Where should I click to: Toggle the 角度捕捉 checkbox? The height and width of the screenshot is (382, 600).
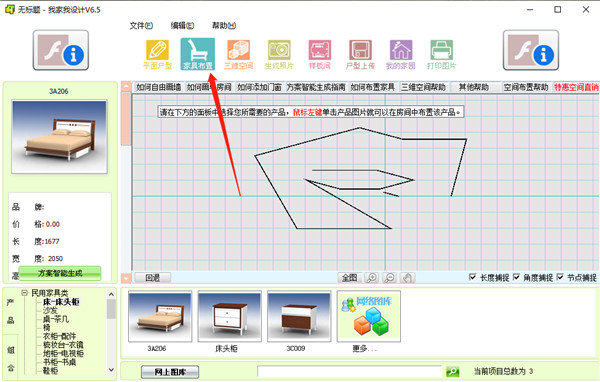(516, 277)
